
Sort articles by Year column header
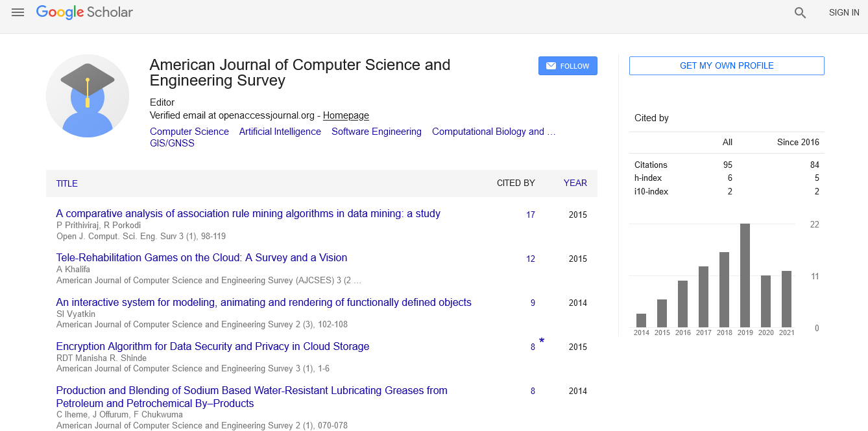click(575, 183)
